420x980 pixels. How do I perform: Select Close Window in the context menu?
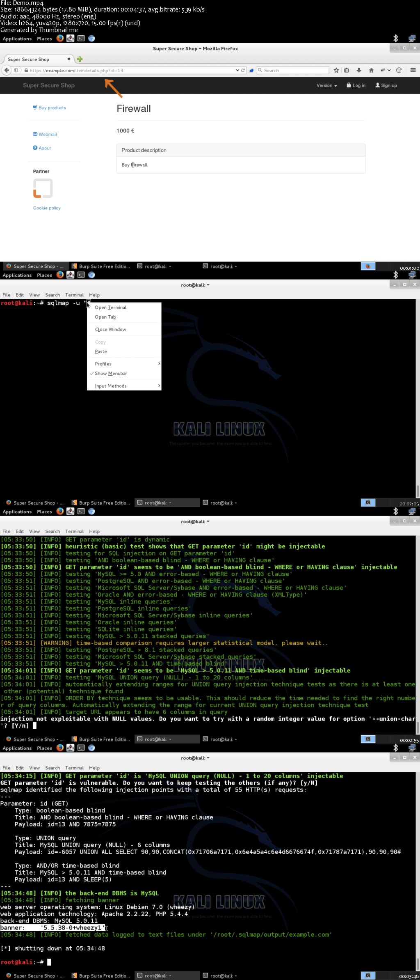[124, 329]
